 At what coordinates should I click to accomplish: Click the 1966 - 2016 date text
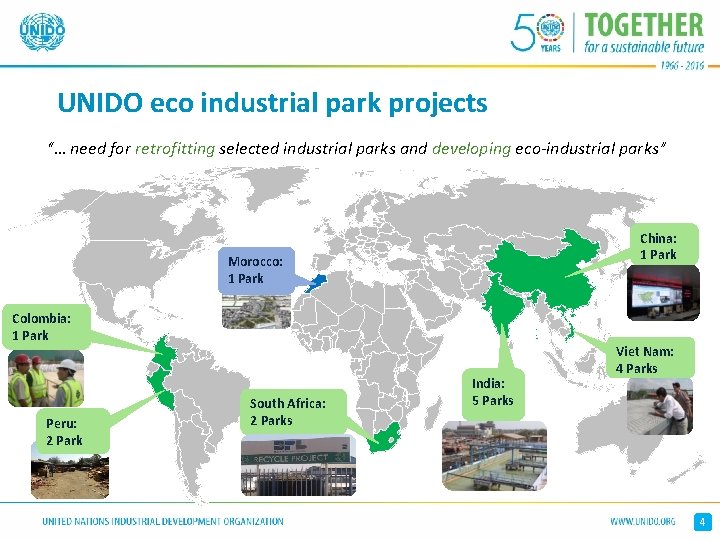(x=682, y=66)
